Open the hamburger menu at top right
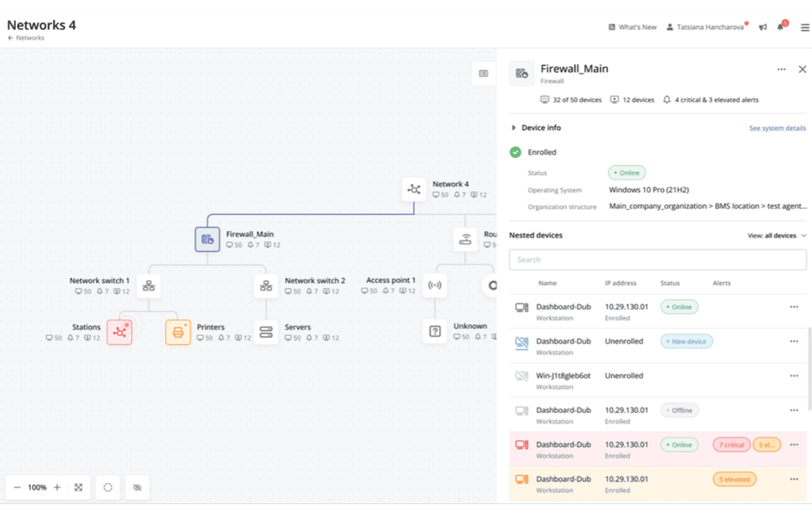 click(804, 27)
